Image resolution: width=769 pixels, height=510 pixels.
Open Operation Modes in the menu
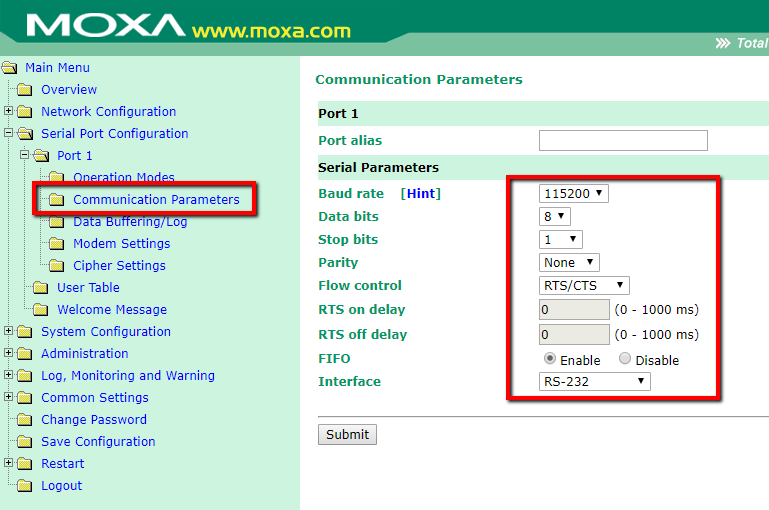pyautogui.click(x=123, y=178)
